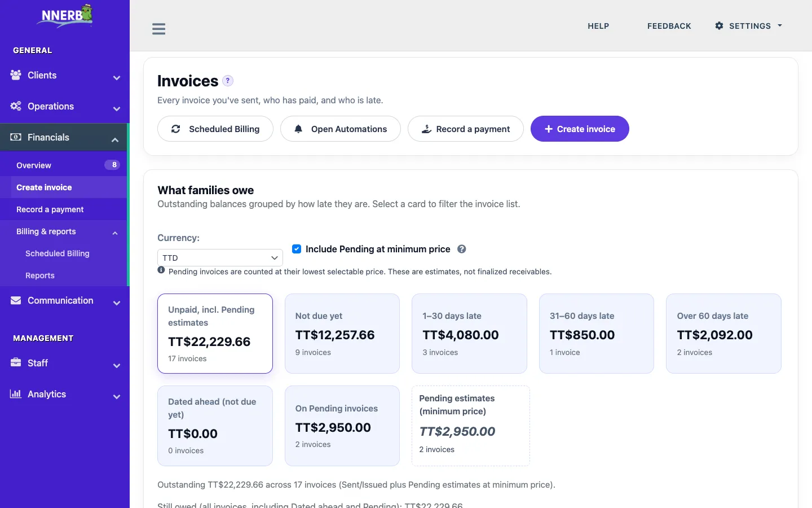The height and width of the screenshot is (508, 812).
Task: Click the GENERAL section label
Action: [33, 50]
